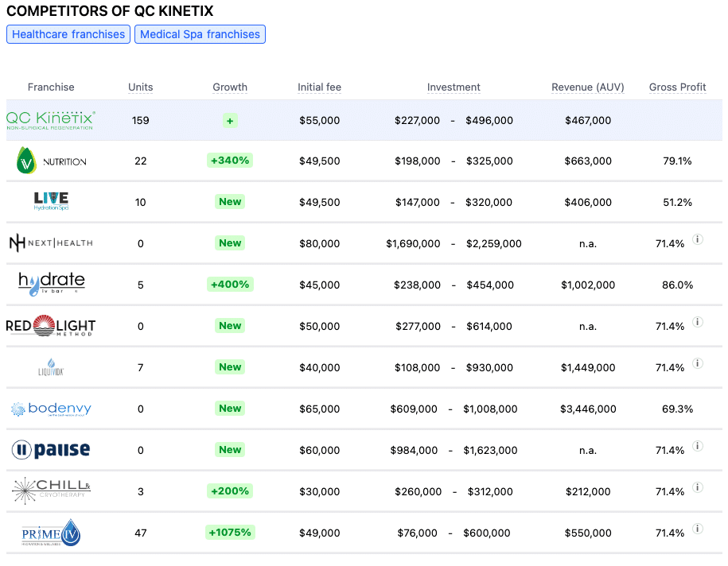Click the $76,000 investment value

point(417,533)
